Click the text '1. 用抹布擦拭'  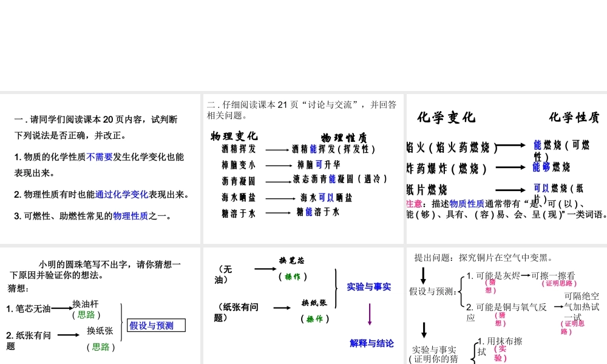500,346
